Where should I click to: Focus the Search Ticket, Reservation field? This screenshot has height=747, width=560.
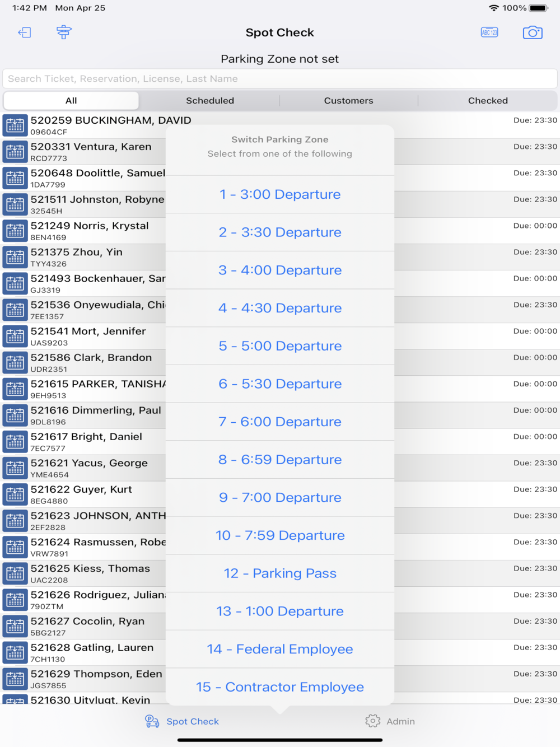(x=280, y=78)
